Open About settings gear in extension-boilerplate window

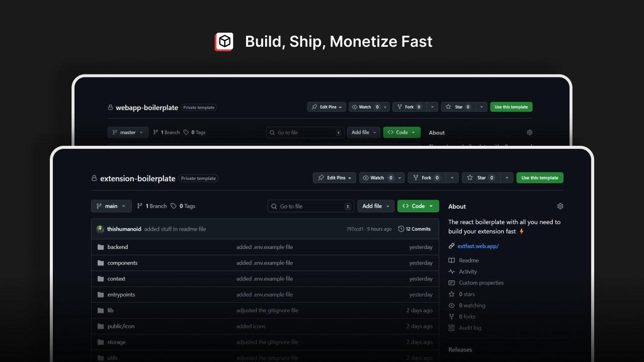coord(560,206)
